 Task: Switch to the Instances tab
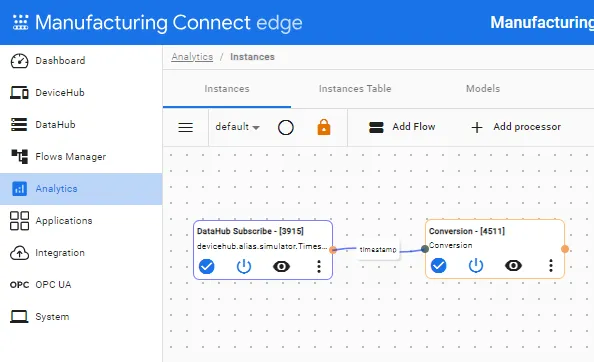[227, 89]
